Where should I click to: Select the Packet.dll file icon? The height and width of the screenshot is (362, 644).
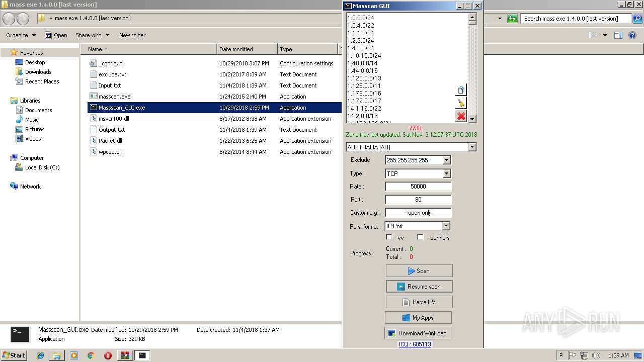tap(93, 141)
